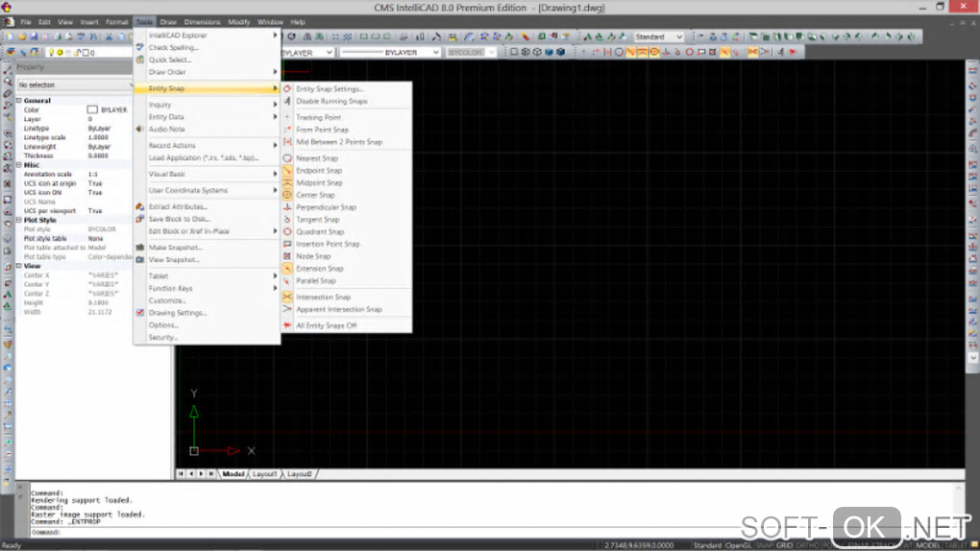This screenshot has height=551, width=980.
Task: Toggle Node Snap in the submenu
Action: pos(347,256)
